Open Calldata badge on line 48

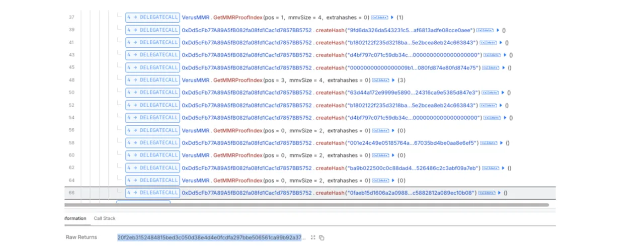(x=380, y=80)
